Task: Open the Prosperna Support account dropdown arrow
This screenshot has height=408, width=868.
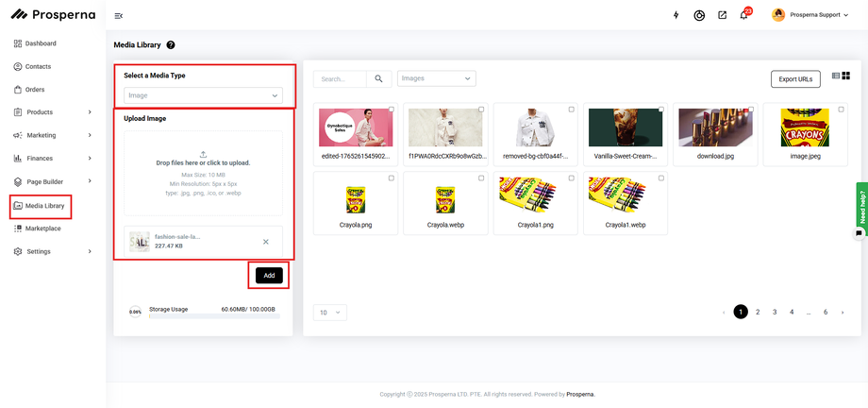Action: pyautogui.click(x=846, y=15)
